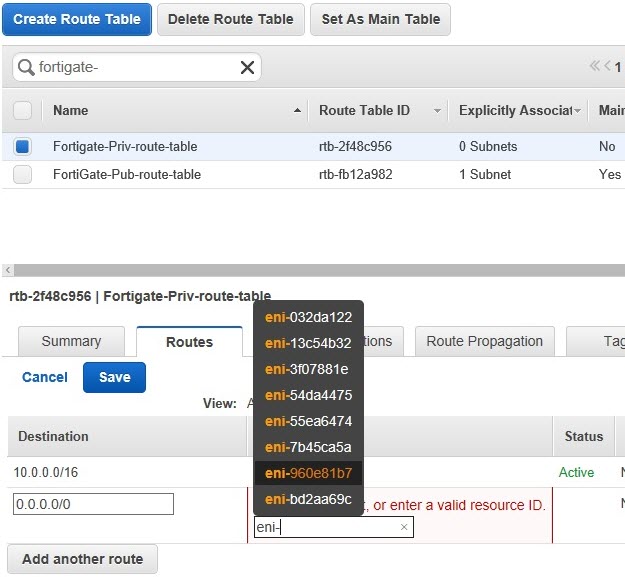Click Delete Route Table button
Screen dimensions: 625x577
[x=231, y=19]
